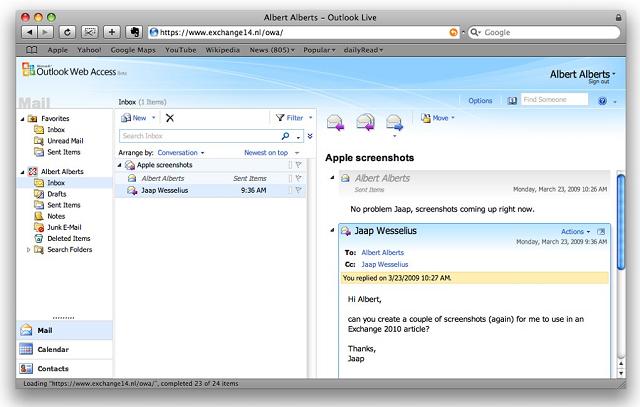Toggle category box on Albert Alberts row
640x407 pixels.
click(290, 178)
